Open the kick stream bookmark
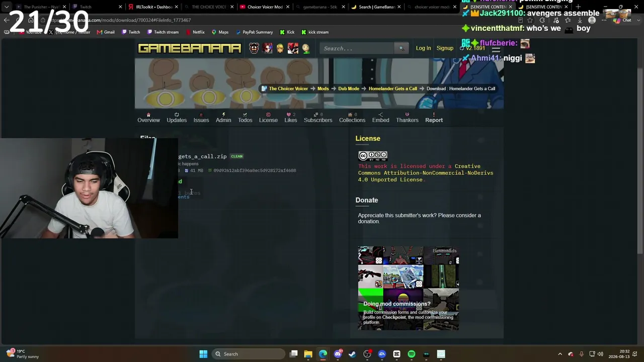Image resolution: width=644 pixels, height=362 pixels. [314, 32]
